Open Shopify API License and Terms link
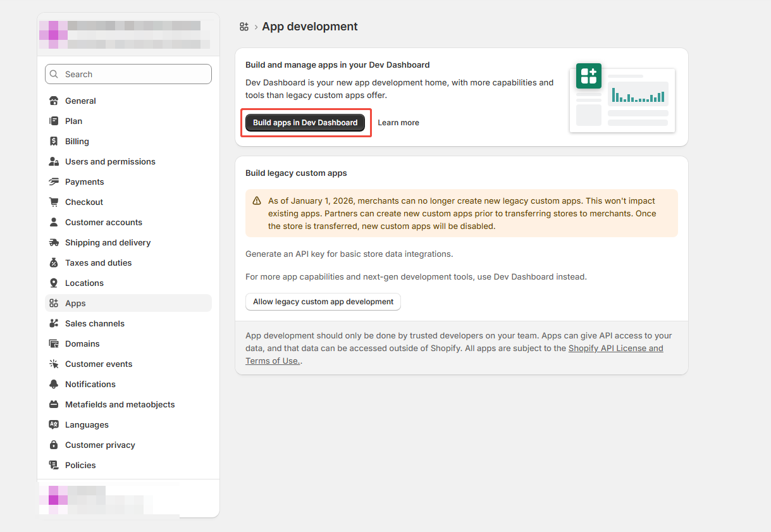The height and width of the screenshot is (532, 771). 615,349
